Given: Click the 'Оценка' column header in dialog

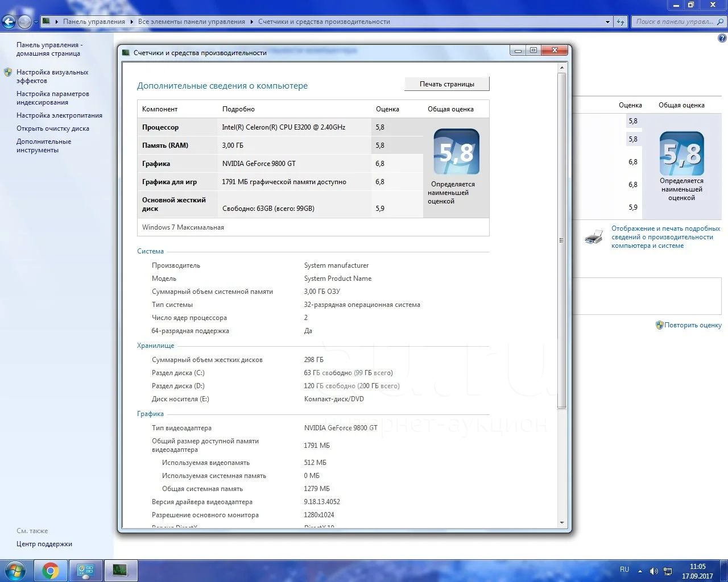Looking at the screenshot, I should [387, 109].
